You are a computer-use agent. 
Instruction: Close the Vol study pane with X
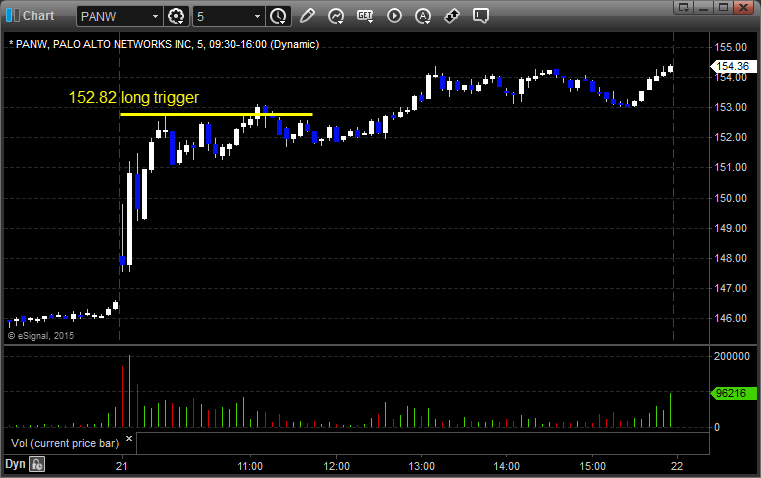pos(129,439)
